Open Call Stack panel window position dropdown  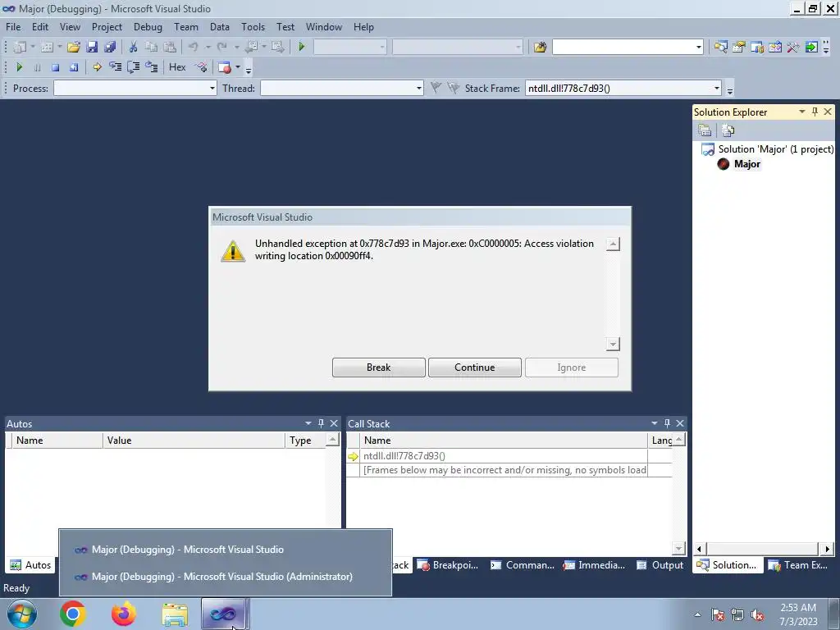coord(654,423)
